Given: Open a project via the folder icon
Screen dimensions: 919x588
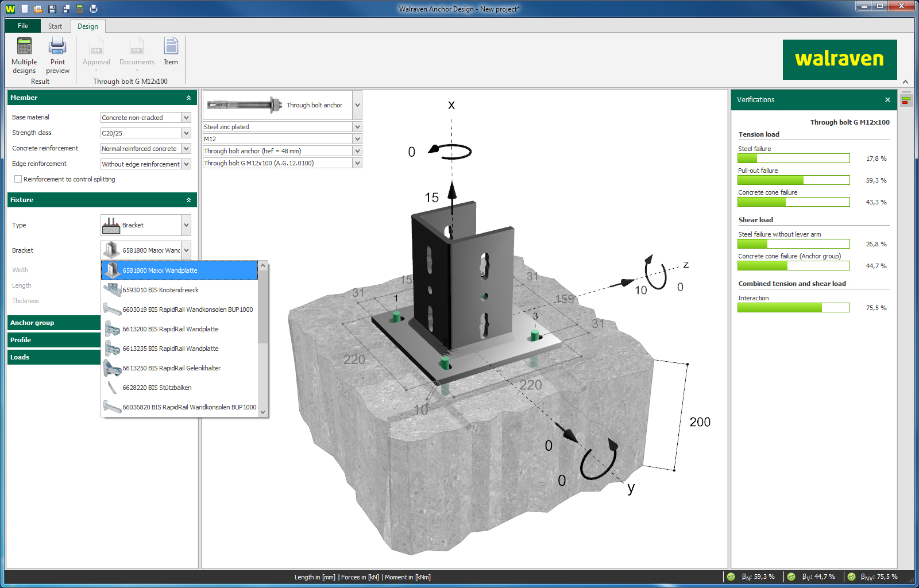Looking at the screenshot, I should point(38,9).
